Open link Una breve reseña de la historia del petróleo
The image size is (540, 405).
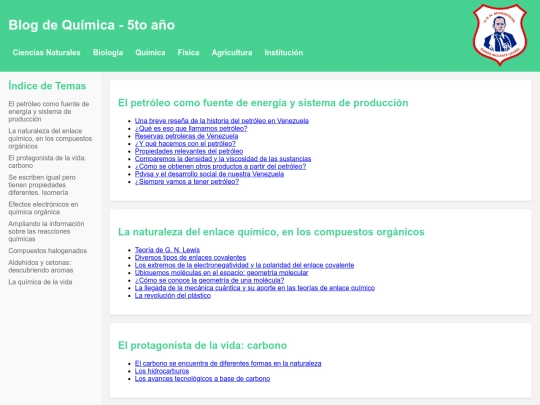(222, 121)
